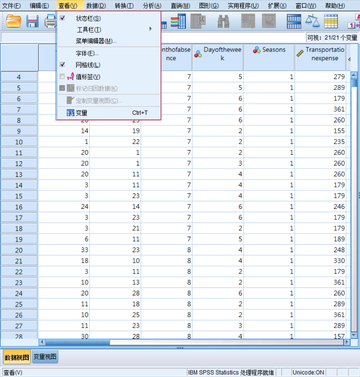This screenshot has width=360, height=377.
Task: Open the Window (窗口) menu
Action: (306, 6)
